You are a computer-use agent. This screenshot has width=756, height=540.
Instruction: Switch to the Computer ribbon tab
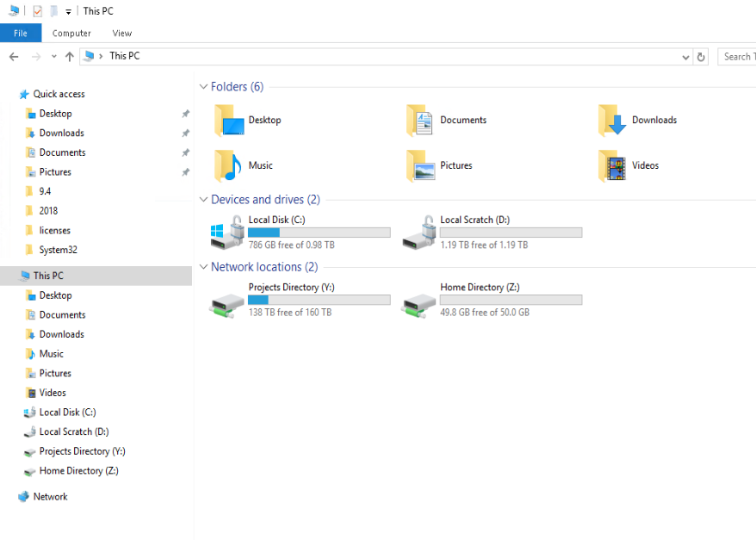pyautogui.click(x=71, y=34)
